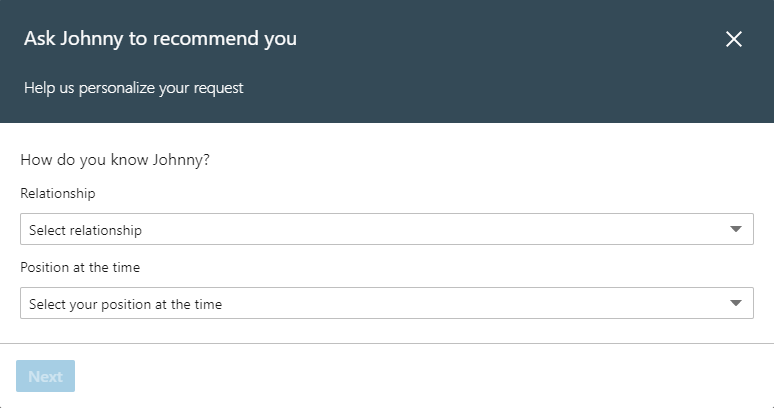Click the "Select relationship" placeholder text
Image resolution: width=774 pixels, height=408 pixels.
pyautogui.click(x=85, y=230)
